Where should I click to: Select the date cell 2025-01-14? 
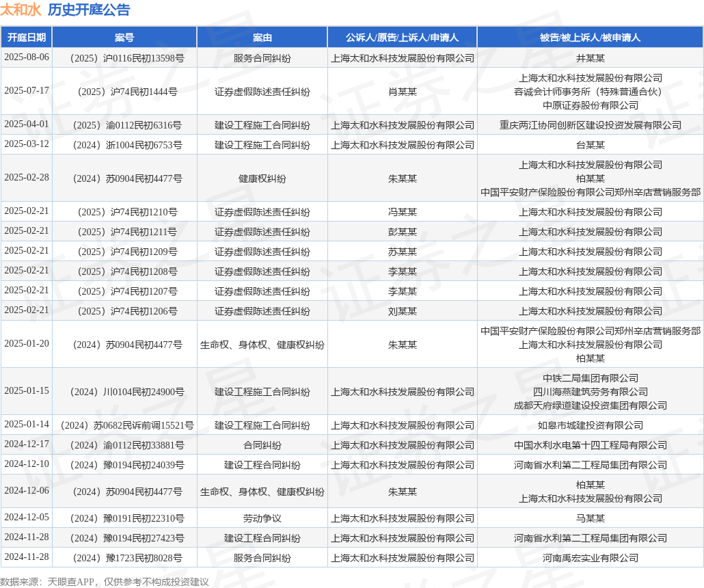tap(27, 424)
